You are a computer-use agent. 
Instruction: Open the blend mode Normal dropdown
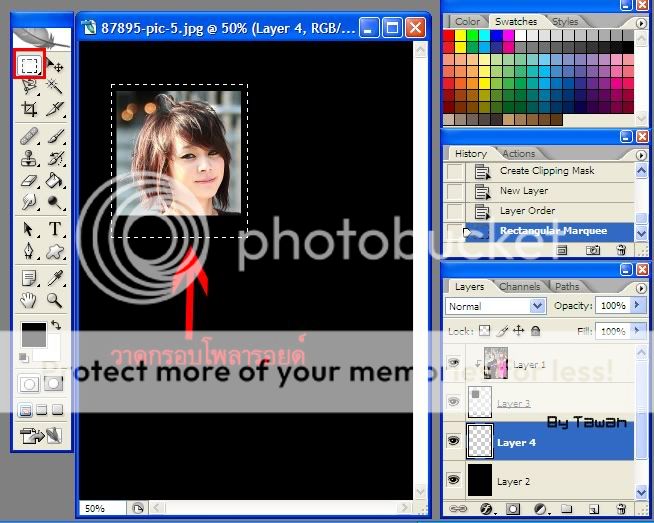pyautogui.click(x=496, y=306)
